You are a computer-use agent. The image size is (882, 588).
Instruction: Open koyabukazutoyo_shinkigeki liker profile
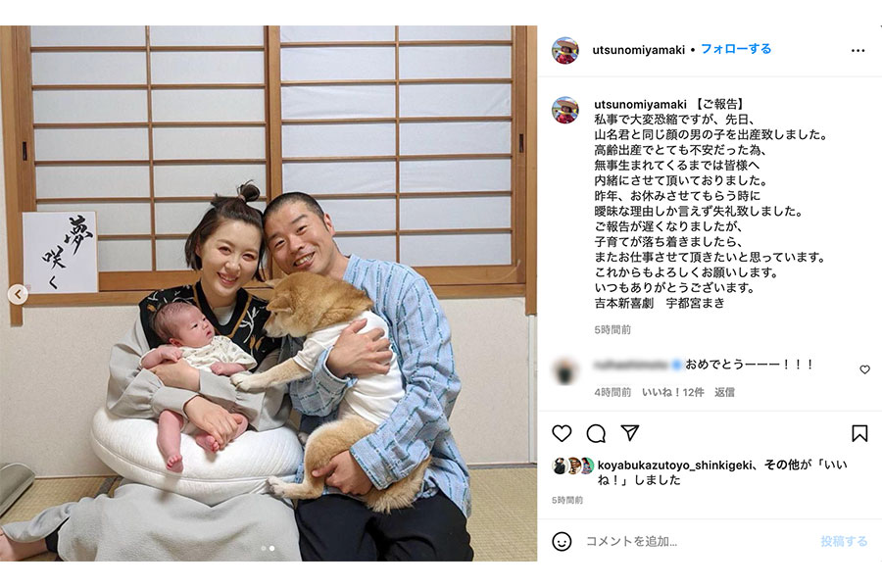pyautogui.click(x=674, y=465)
